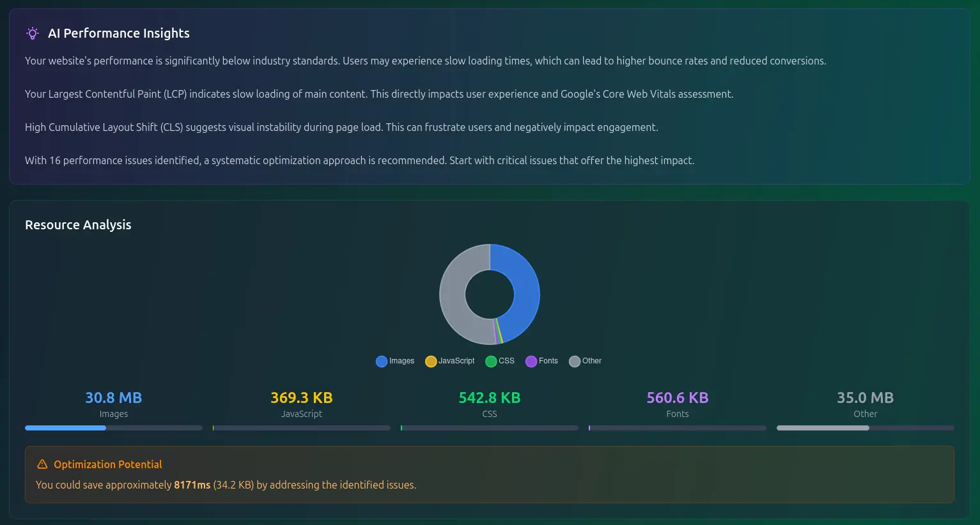Select the 542.8 KB CSS value
The image size is (980, 525).
[490, 398]
